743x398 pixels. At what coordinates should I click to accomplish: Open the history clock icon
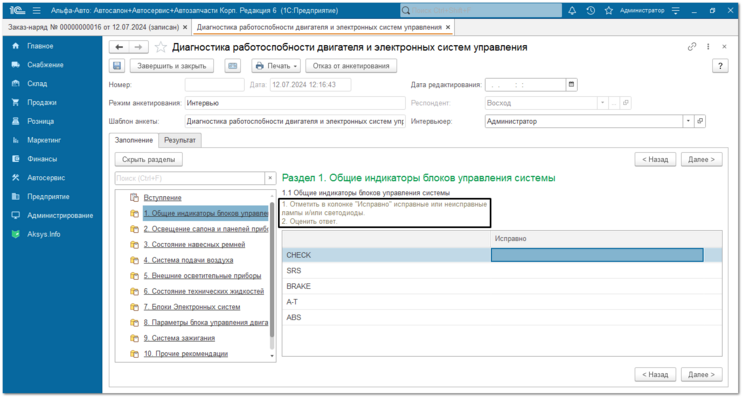[x=590, y=10]
